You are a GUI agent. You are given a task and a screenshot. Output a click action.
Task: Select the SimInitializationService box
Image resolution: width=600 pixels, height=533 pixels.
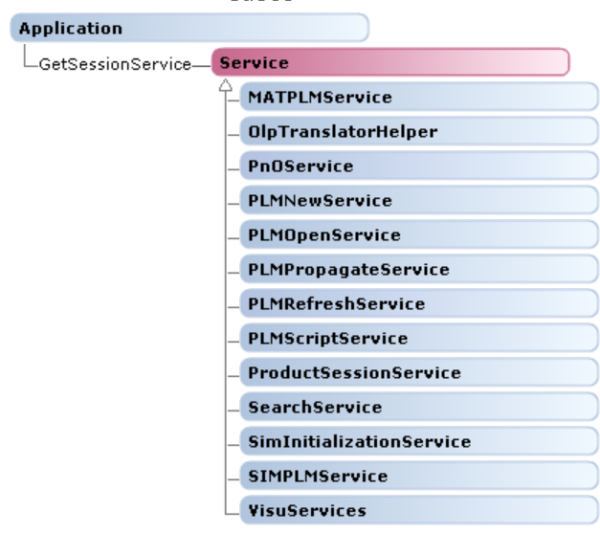tap(412, 441)
